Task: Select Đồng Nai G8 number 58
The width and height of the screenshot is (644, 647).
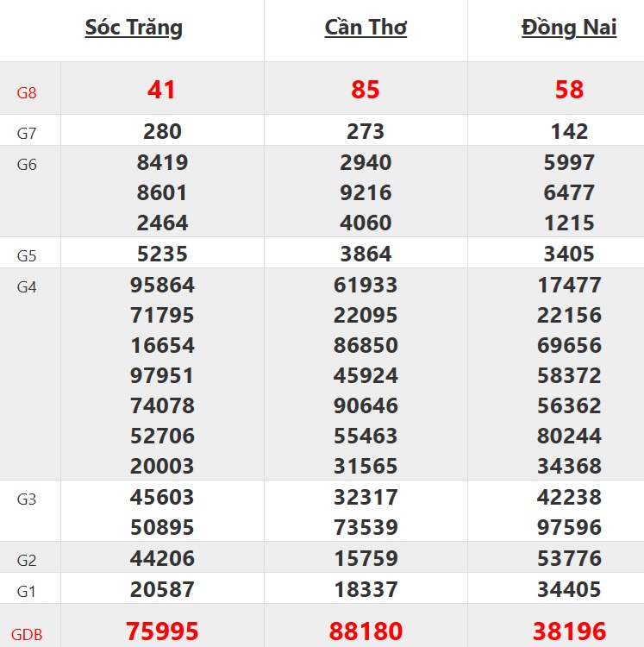Action: [569, 90]
